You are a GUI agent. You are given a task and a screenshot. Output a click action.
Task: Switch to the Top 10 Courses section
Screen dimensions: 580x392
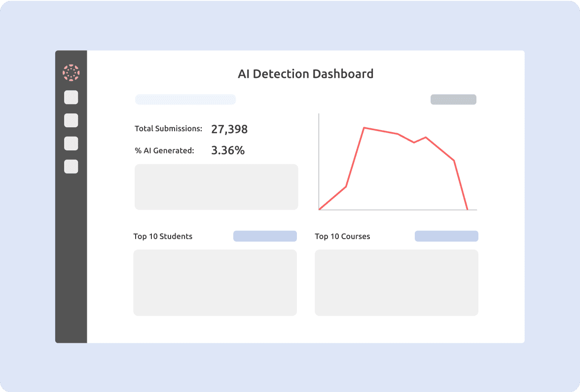click(x=342, y=236)
